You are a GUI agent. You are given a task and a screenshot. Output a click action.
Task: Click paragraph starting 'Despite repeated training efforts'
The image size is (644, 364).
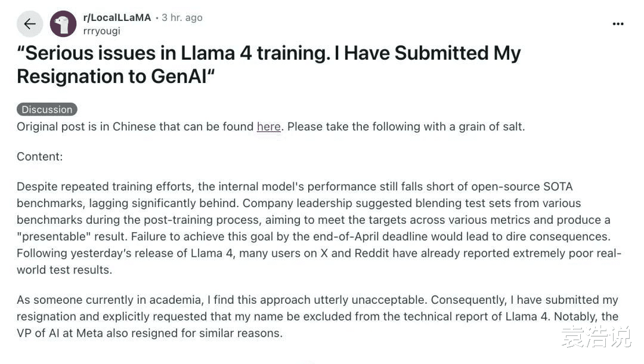coord(318,228)
